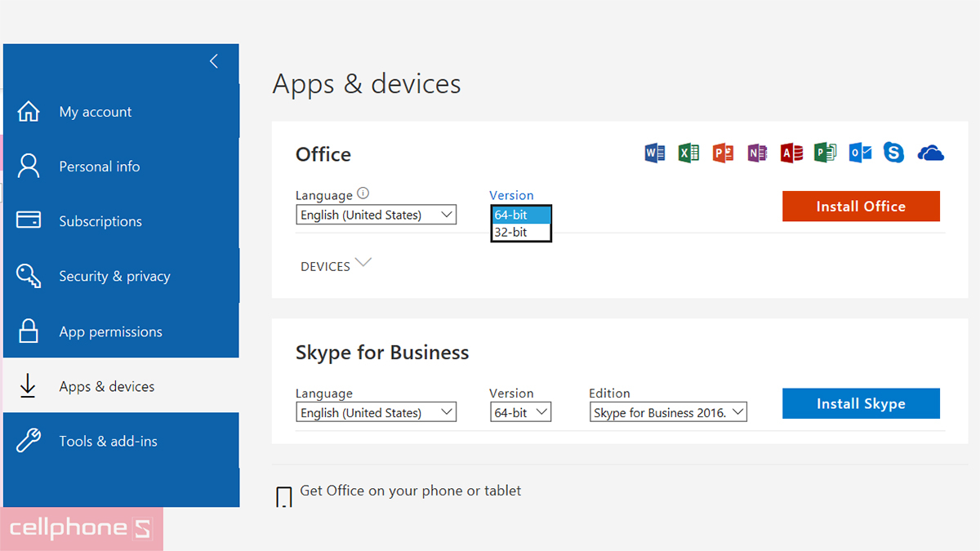This screenshot has width=980, height=551.
Task: Click the Install Skype button
Action: point(861,403)
